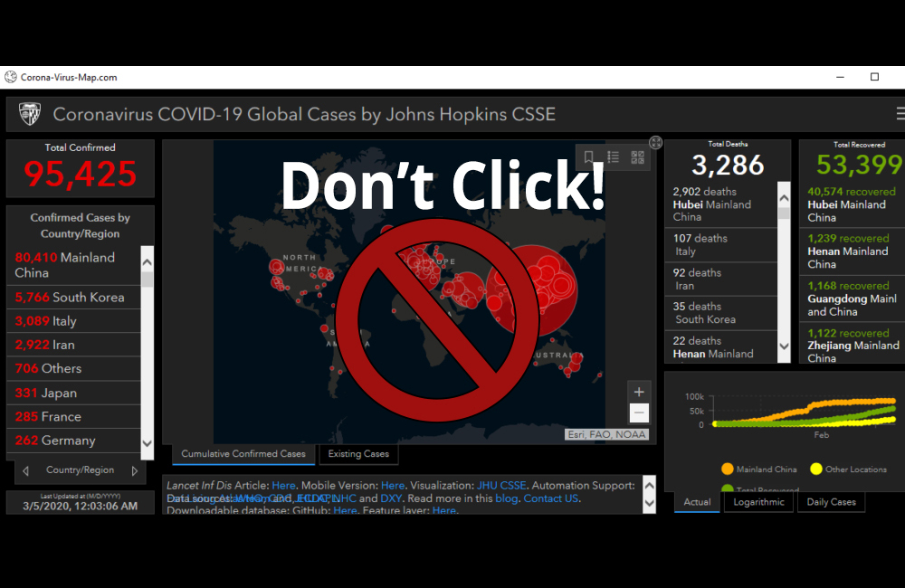Viewport: 905px width, 588px height.
Task: Switch to Existing Cases tab
Action: click(358, 454)
